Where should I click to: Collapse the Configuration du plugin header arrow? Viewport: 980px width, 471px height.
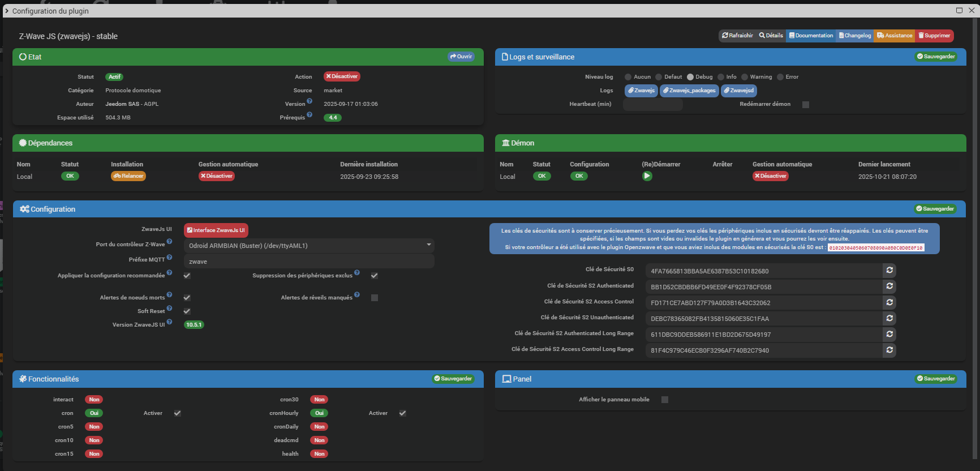(7, 11)
